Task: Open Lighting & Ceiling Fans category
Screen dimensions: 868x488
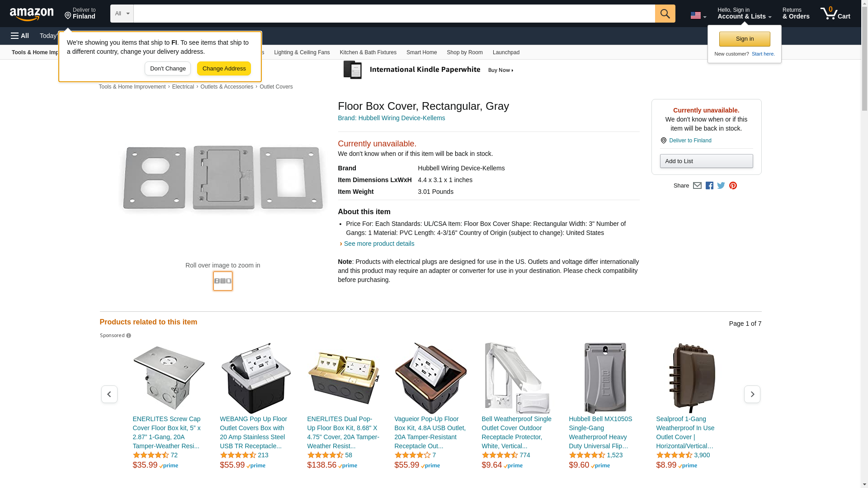Action: pyautogui.click(x=302, y=52)
